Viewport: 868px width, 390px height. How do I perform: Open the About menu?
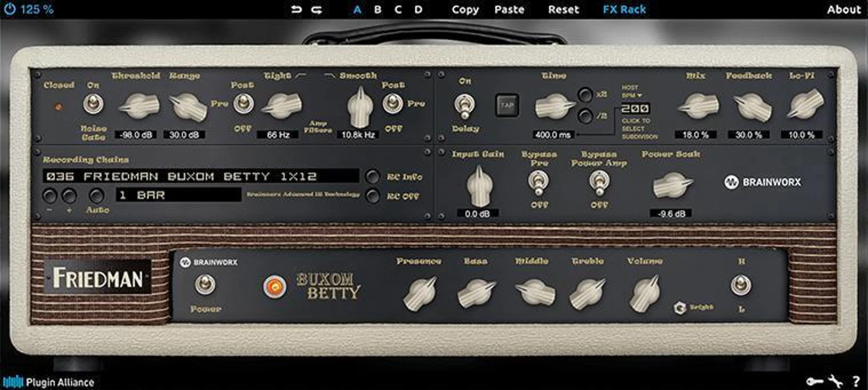[843, 10]
